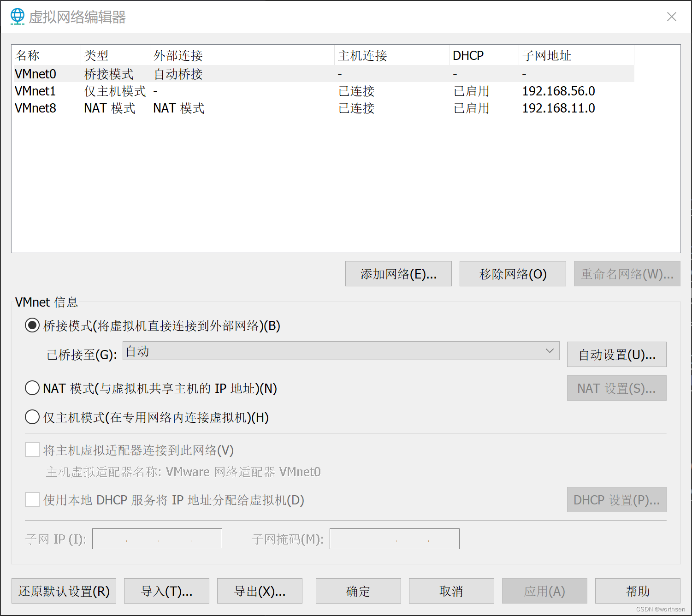
Task: Click the 导出(X)... button
Action: click(x=260, y=591)
